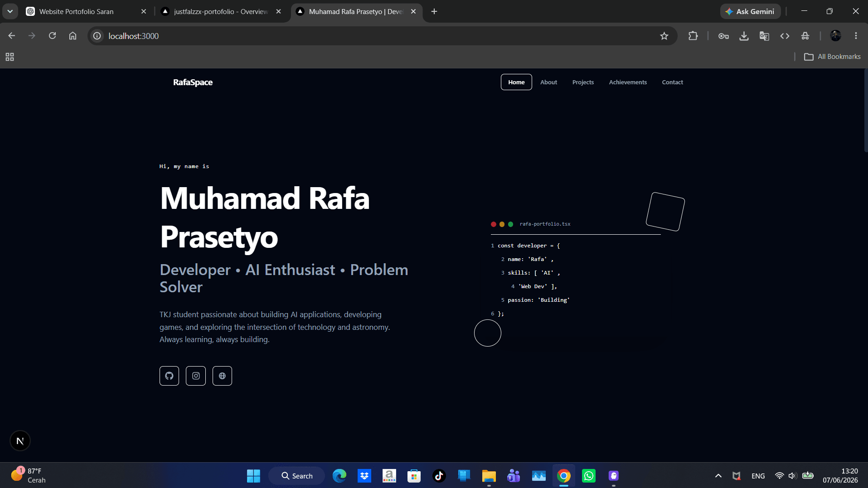
Task: View site information icon in address bar
Action: (97, 36)
